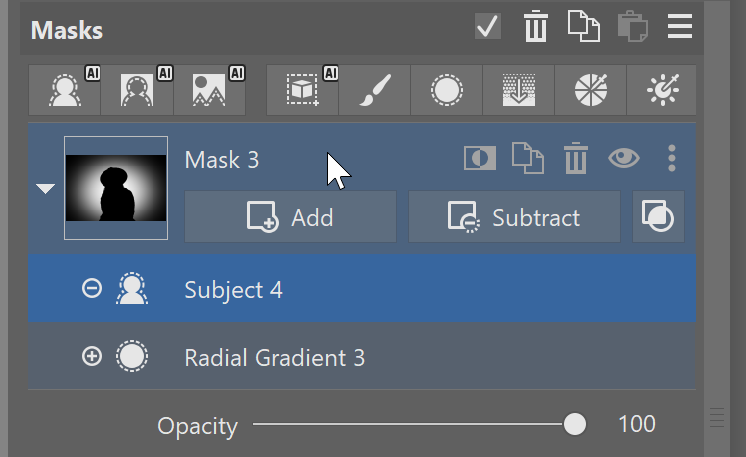Invert Mask 3 with the invert icon

coord(480,158)
